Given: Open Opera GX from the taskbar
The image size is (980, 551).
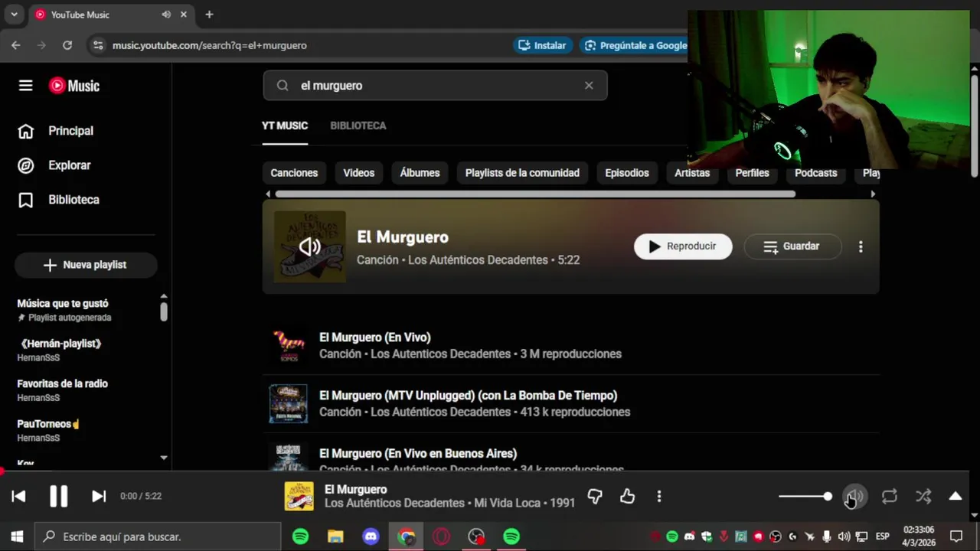Looking at the screenshot, I should pos(441,536).
